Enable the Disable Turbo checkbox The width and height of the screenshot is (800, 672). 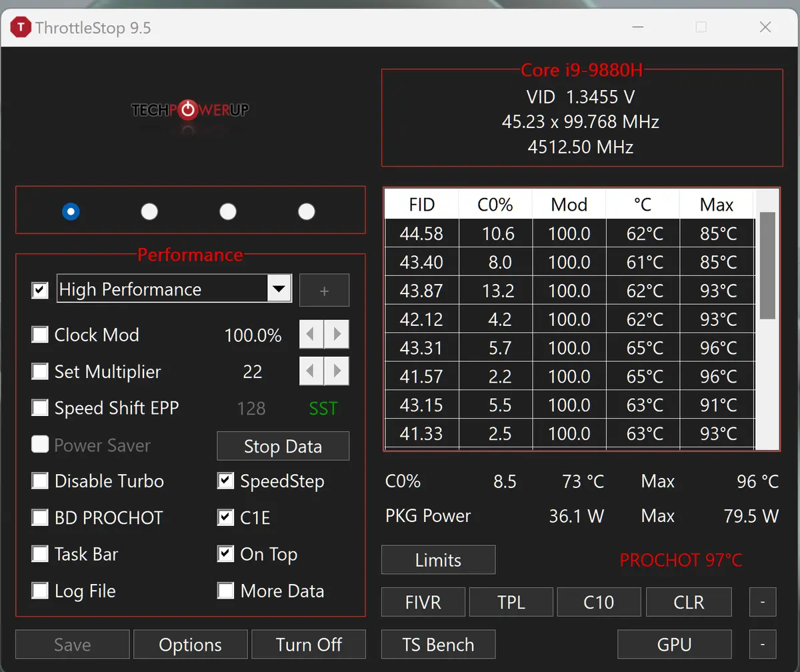click(x=40, y=481)
